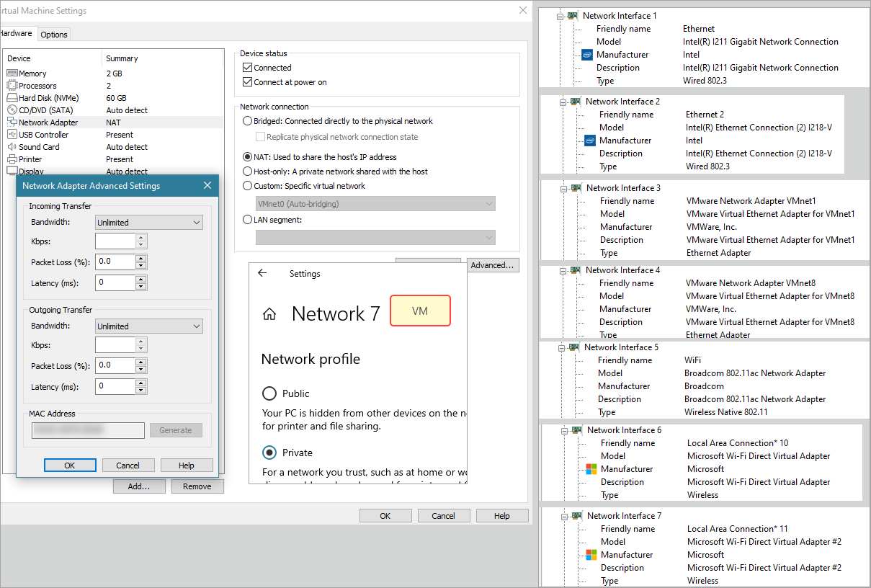Viewport: 871px width, 588px height.
Task: Click the Hard Disk (NVMe) icon
Action: tap(12, 98)
